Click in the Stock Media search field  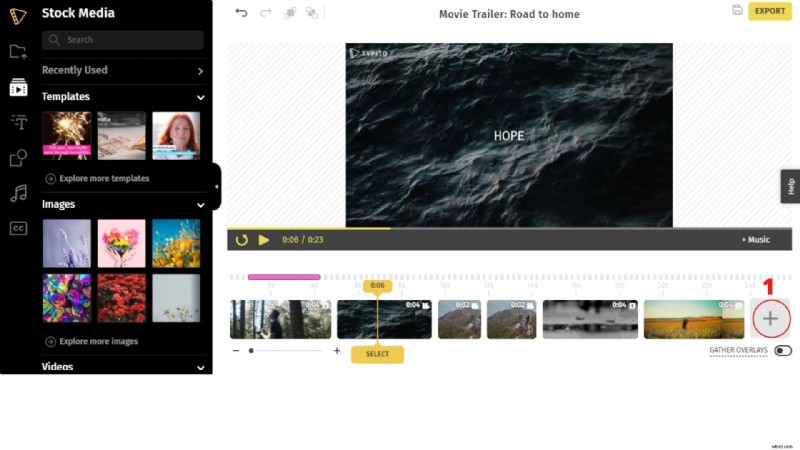tap(122, 40)
